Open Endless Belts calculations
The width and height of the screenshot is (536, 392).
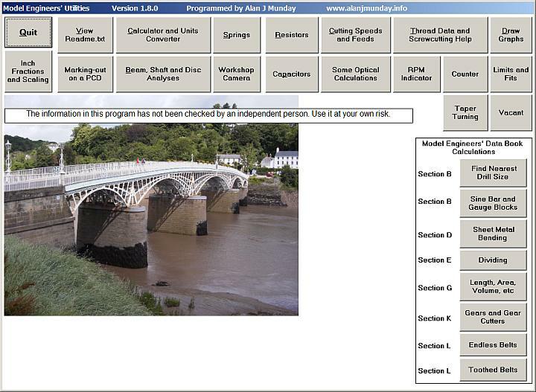pyautogui.click(x=493, y=345)
